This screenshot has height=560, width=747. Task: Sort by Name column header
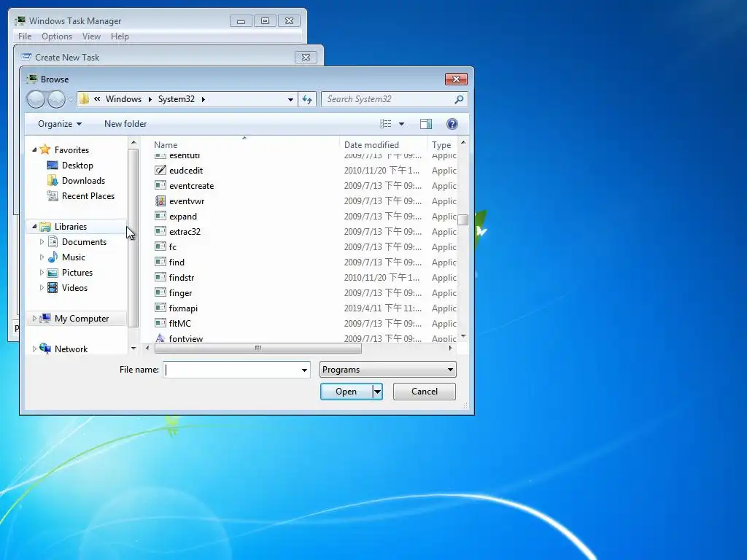point(166,145)
